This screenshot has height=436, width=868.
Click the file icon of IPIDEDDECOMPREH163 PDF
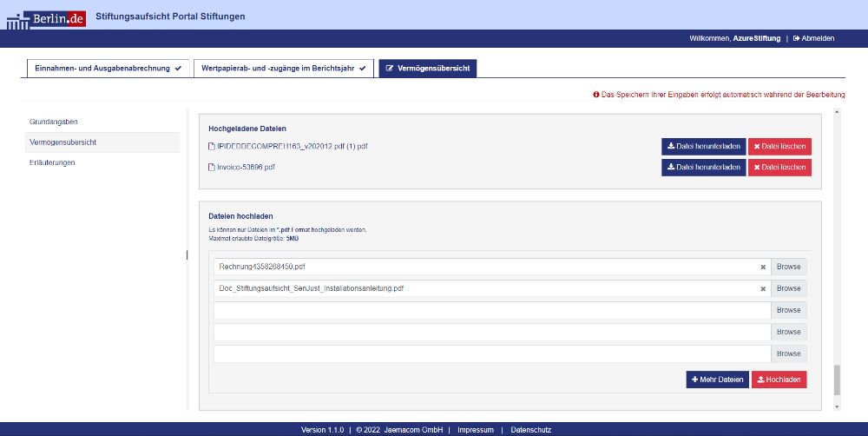[x=211, y=146]
